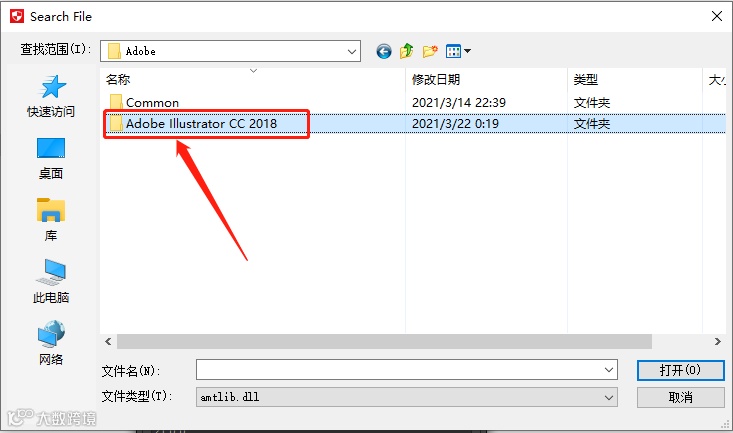
Task: Create a new folder icon
Action: point(430,51)
